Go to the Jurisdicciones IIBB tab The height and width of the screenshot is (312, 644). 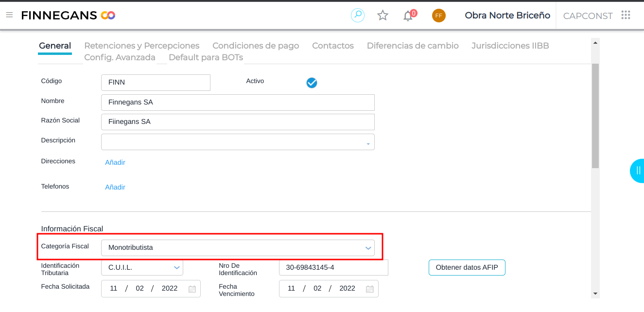coord(510,46)
